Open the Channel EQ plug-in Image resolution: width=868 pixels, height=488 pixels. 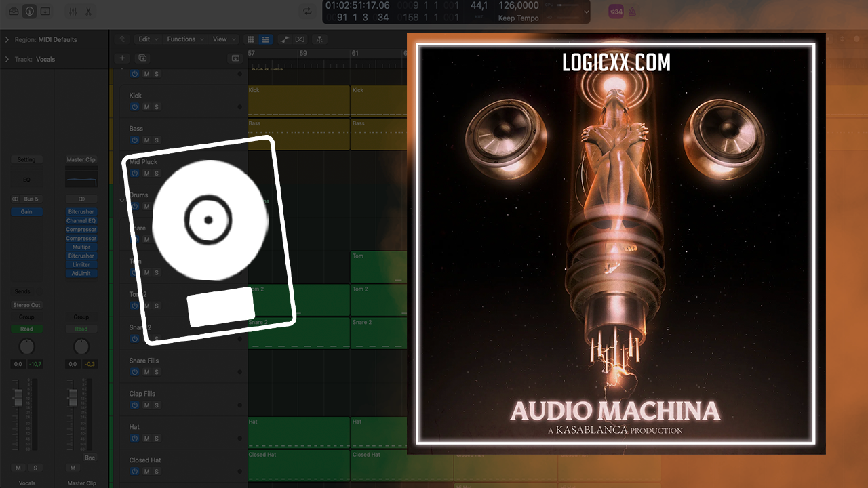[x=81, y=221]
